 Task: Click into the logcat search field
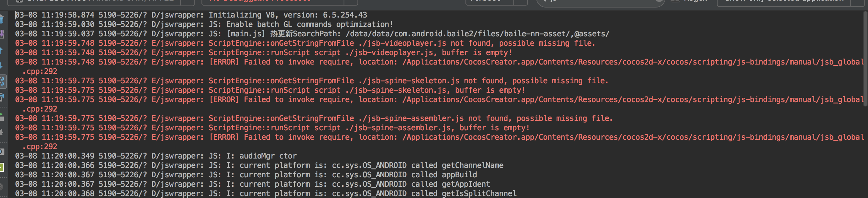pos(600,1)
